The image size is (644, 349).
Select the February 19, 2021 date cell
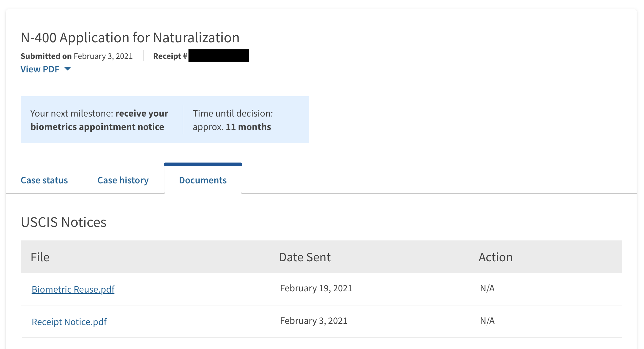(316, 288)
